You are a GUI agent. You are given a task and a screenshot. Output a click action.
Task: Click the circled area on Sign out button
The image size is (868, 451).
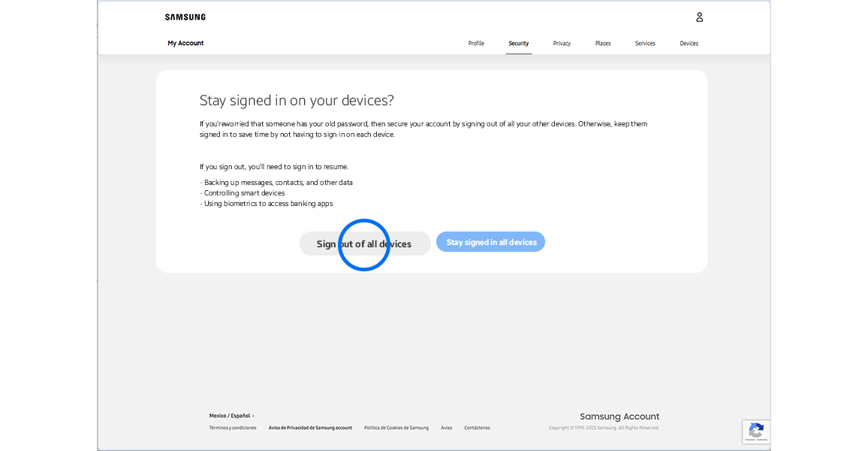[364, 244]
